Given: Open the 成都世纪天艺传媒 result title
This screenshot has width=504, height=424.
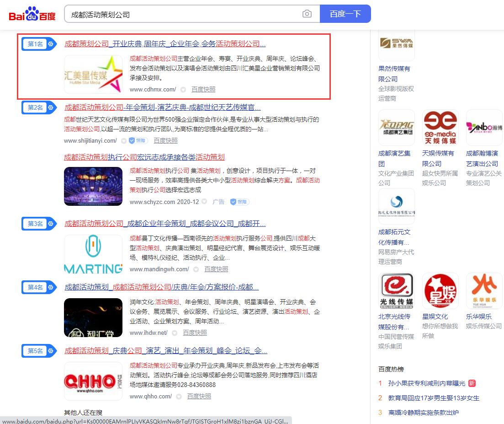Looking at the screenshot, I should (163, 107).
